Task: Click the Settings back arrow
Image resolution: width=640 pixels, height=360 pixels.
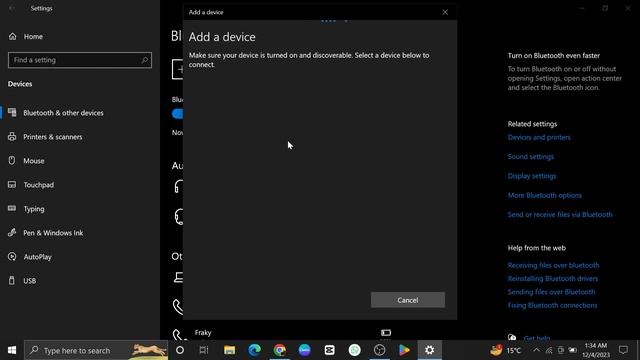Action: [x=12, y=8]
